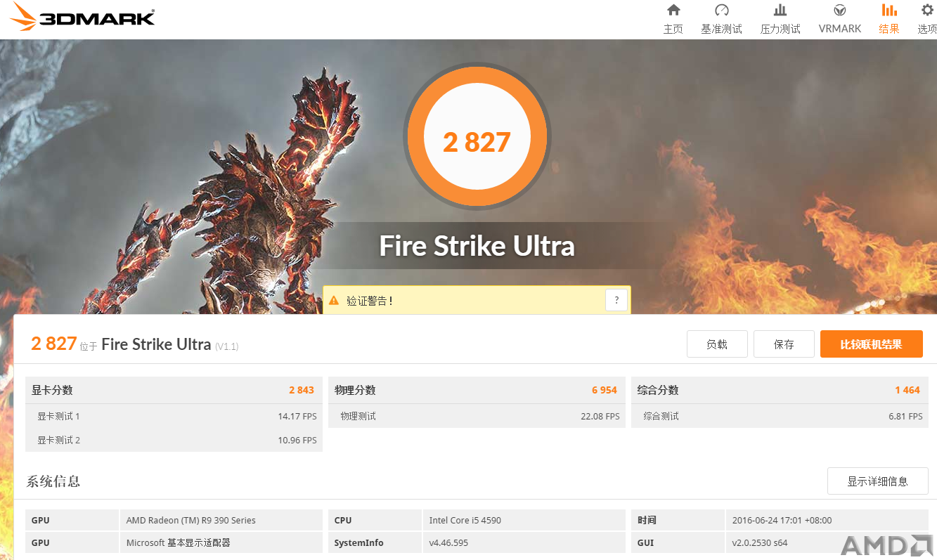Viewport: 937px width, 560px height.
Task: Click the 3DMark logo
Action: 83,17
